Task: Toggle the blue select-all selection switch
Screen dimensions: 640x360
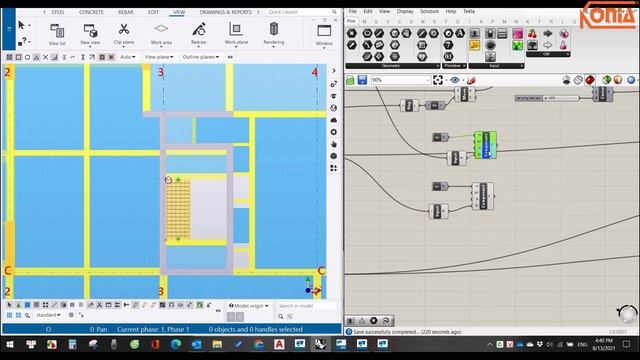Action: [27, 305]
